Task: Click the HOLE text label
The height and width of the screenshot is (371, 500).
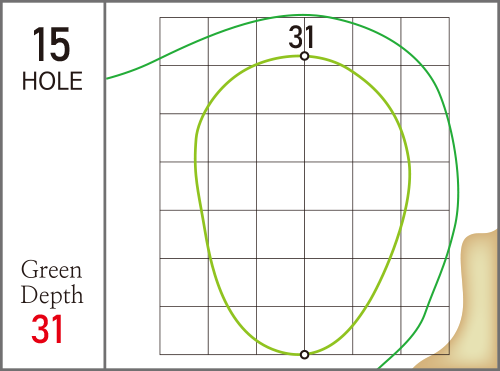Action: (52, 81)
